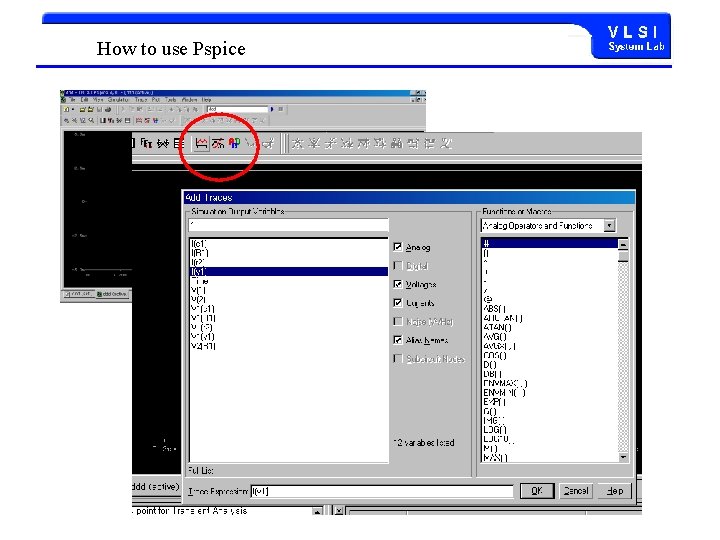The width and height of the screenshot is (720, 540).
Task: Enable the Analog checkbox
Action: point(398,247)
